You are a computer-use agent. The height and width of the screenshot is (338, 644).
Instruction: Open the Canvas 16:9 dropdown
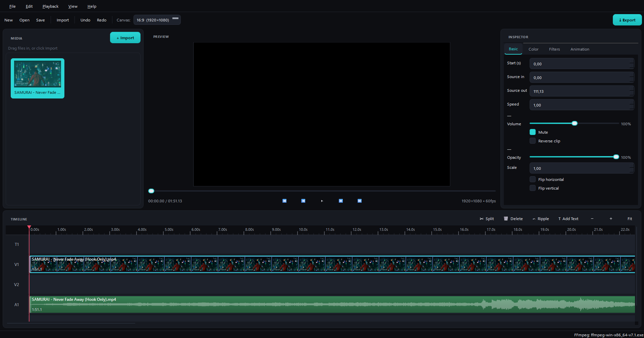coord(157,20)
